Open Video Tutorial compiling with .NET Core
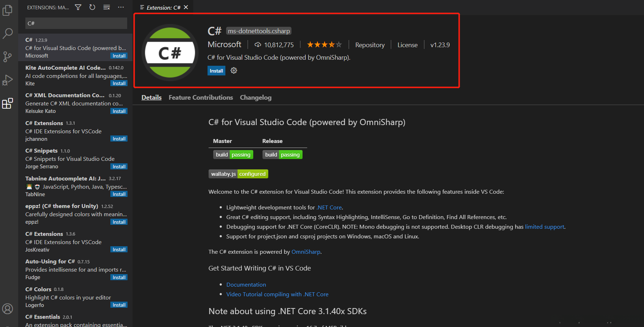644x327 pixels. (277, 294)
